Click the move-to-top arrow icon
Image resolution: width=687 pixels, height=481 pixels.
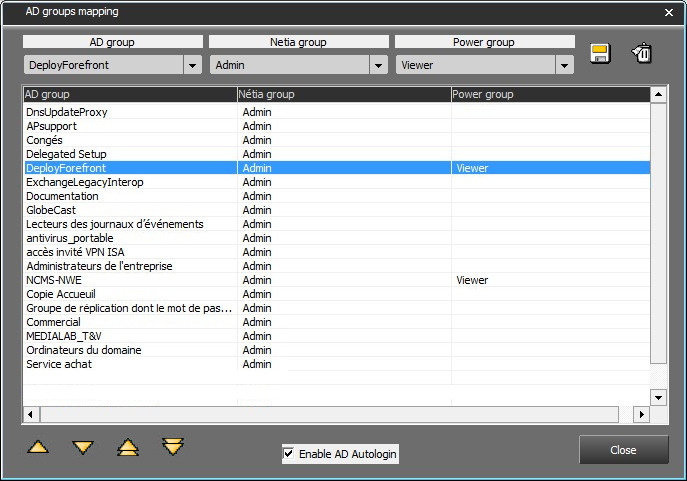(128, 447)
